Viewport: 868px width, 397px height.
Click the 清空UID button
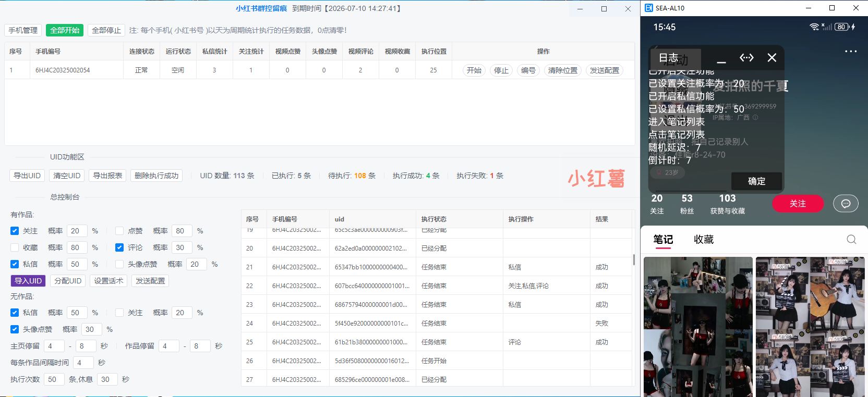click(x=67, y=176)
